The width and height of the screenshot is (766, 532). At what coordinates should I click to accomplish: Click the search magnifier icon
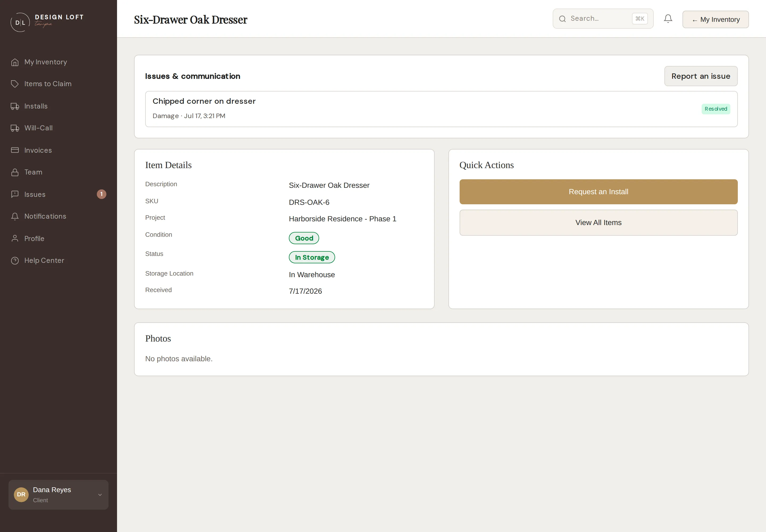pyautogui.click(x=562, y=19)
